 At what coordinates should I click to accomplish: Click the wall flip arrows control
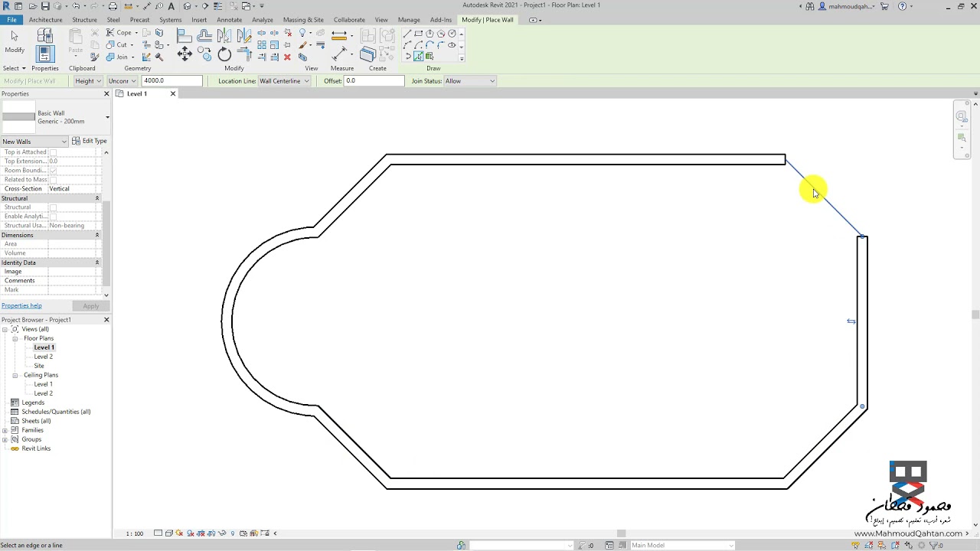tap(851, 321)
